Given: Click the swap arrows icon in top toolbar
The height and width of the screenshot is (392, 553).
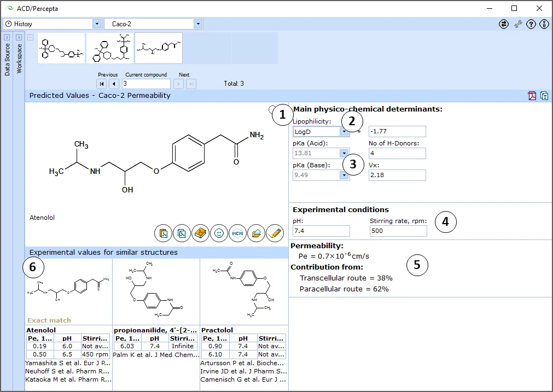Looking at the screenshot, I should point(504,24).
